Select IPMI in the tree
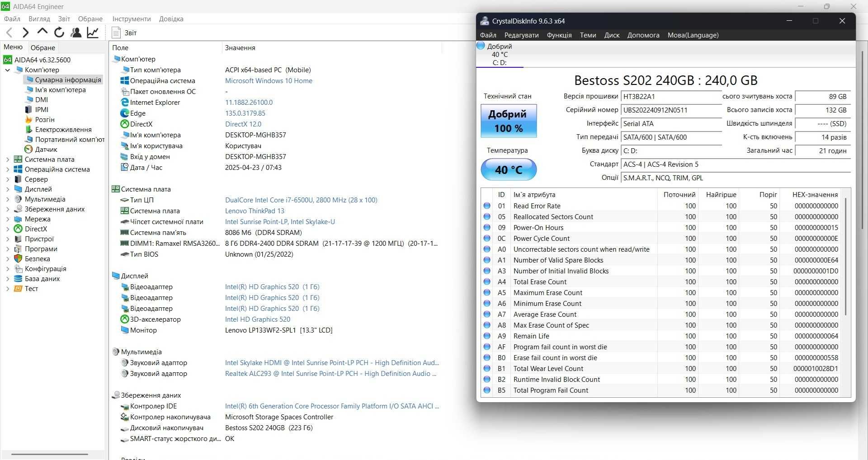Image resolution: width=868 pixels, height=460 pixels. tap(42, 110)
